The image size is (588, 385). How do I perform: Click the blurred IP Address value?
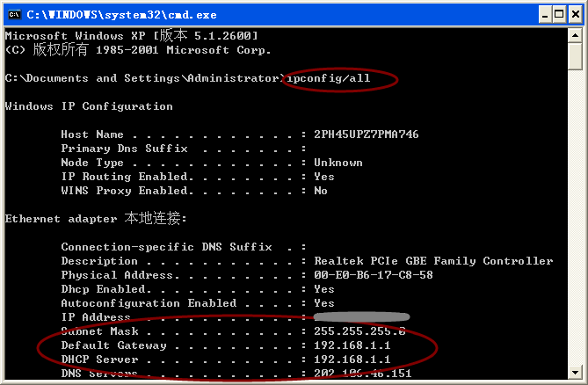coord(361,317)
